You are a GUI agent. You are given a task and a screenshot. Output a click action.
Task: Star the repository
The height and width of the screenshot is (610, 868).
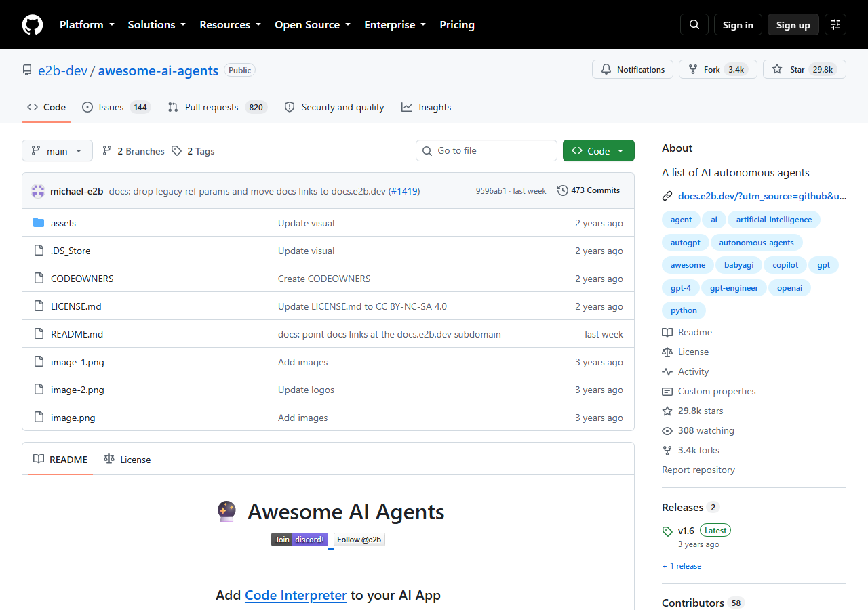pyautogui.click(x=804, y=69)
